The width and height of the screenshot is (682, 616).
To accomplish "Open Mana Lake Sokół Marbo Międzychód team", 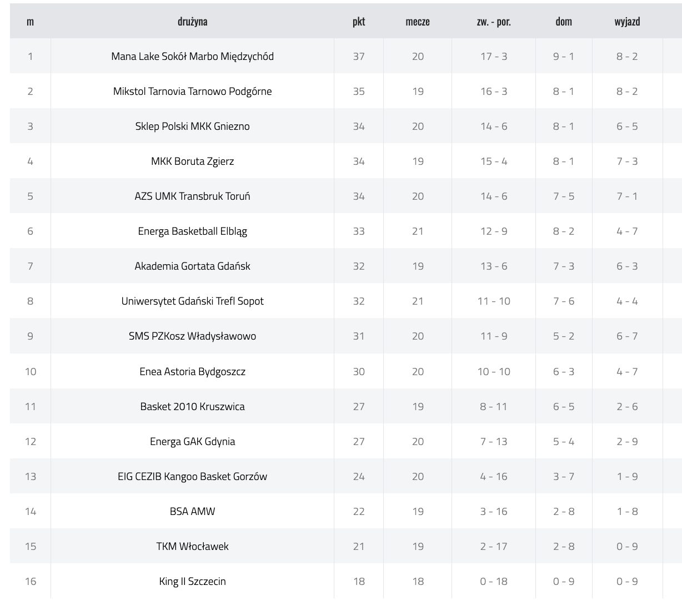I will coord(192,56).
